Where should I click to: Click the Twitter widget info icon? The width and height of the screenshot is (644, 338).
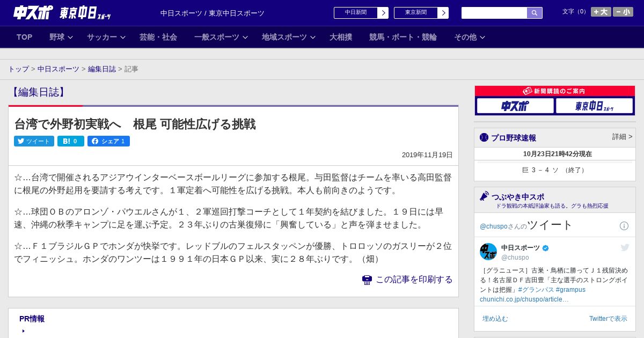pos(624,226)
